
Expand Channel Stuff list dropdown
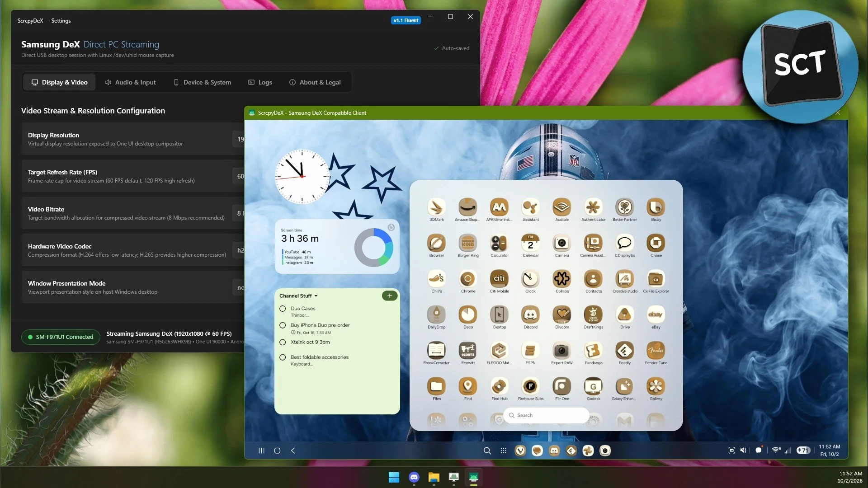[298, 296]
